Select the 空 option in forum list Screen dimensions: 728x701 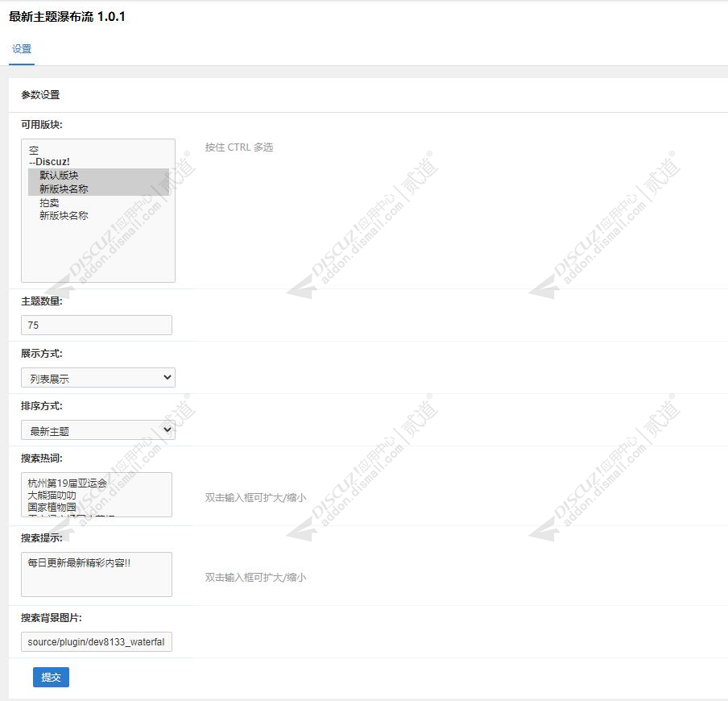pyautogui.click(x=34, y=150)
